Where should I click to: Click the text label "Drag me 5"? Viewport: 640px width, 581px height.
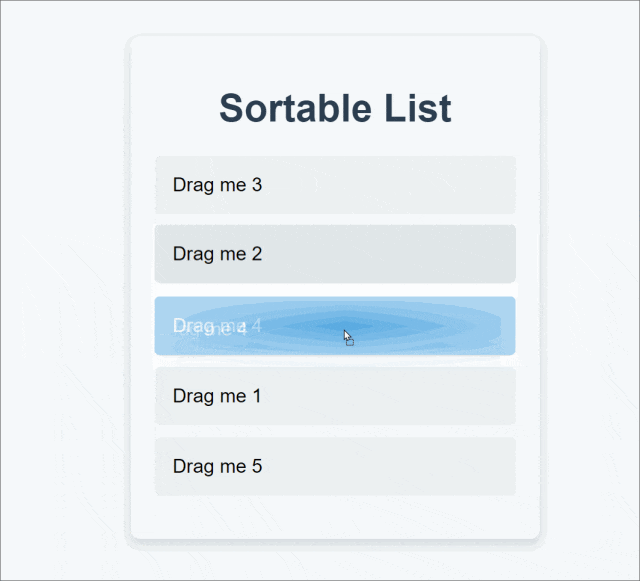(217, 466)
